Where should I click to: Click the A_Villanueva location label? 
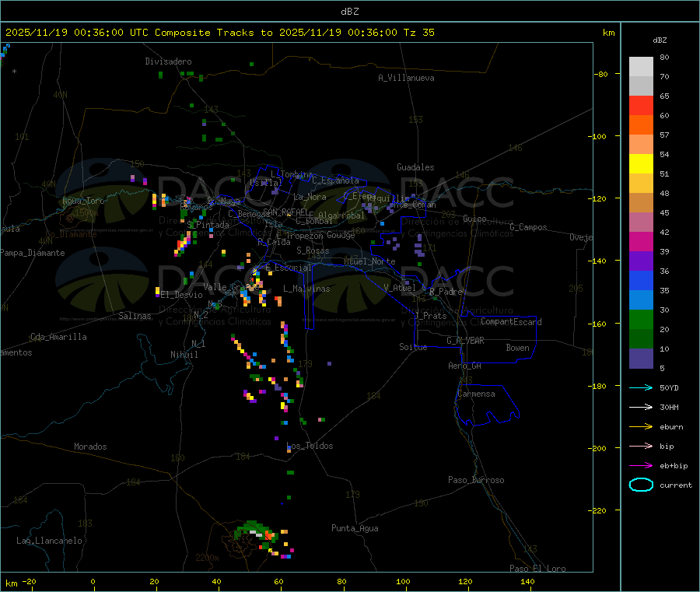[406, 78]
